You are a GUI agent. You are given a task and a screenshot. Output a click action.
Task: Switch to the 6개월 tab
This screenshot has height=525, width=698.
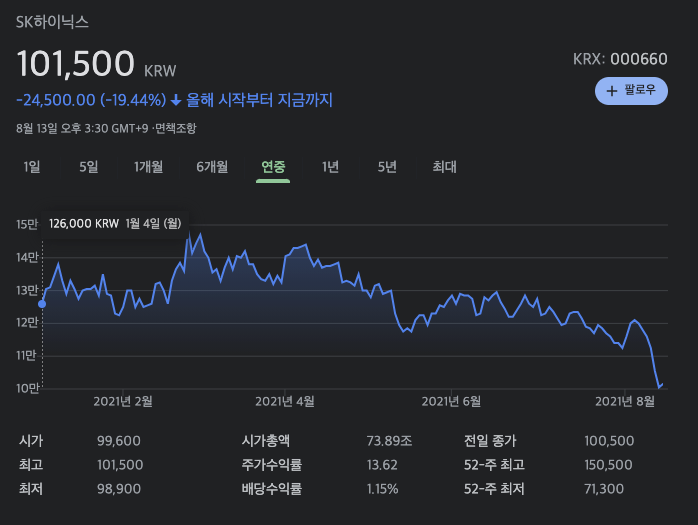click(x=212, y=167)
